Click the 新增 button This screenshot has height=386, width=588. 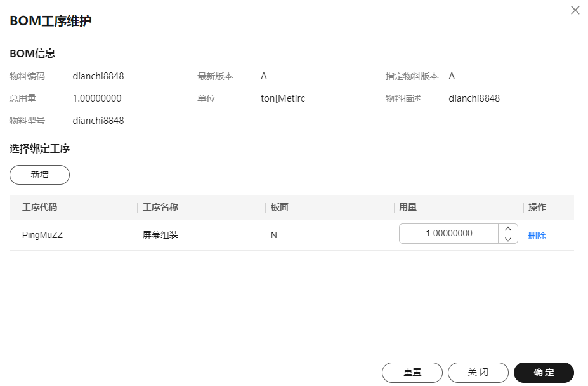[x=39, y=175]
